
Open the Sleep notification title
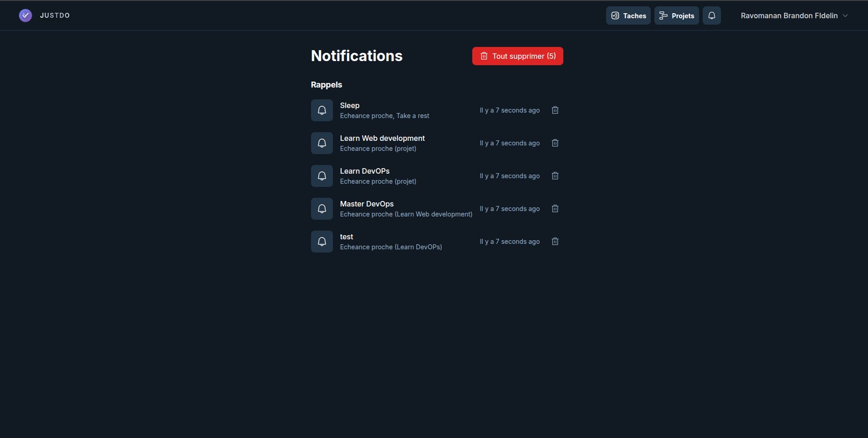[x=350, y=105]
